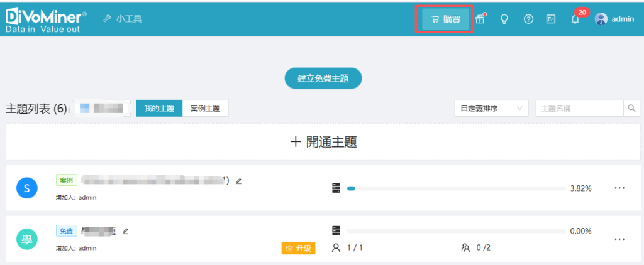Click the 主題名稱 search field
The height and width of the screenshot is (265, 644).
click(579, 108)
